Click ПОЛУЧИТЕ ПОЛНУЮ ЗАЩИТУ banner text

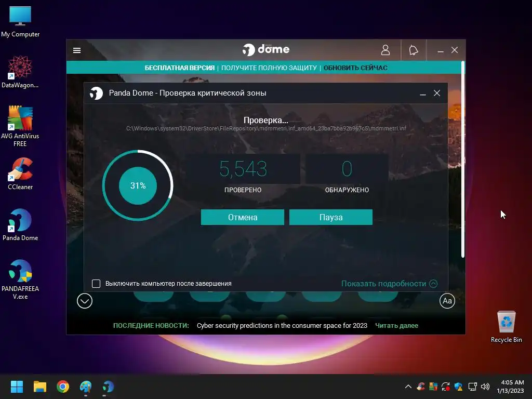point(269,68)
